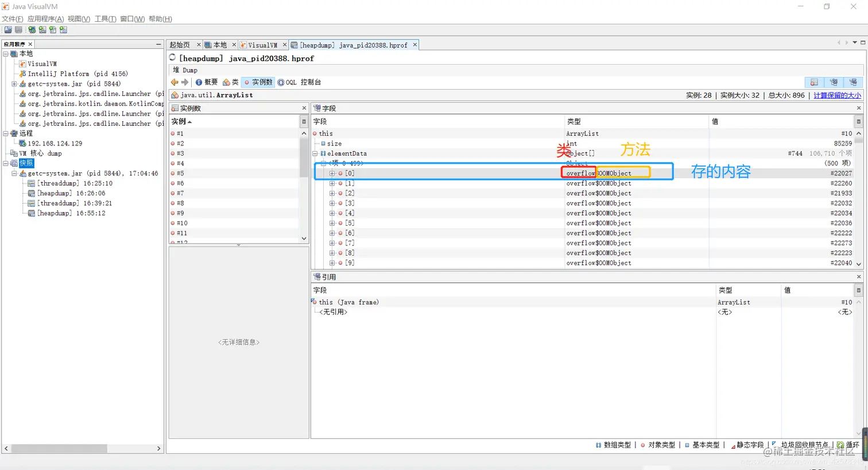Toggle the instances panel visibility button

coord(814,82)
